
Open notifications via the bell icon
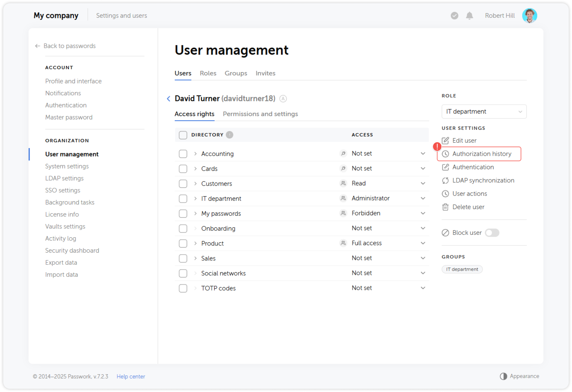(469, 16)
